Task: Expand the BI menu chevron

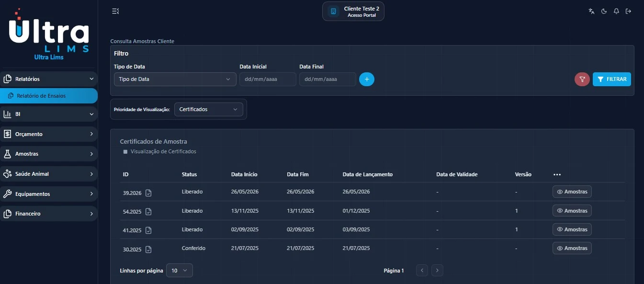Action: (91, 114)
